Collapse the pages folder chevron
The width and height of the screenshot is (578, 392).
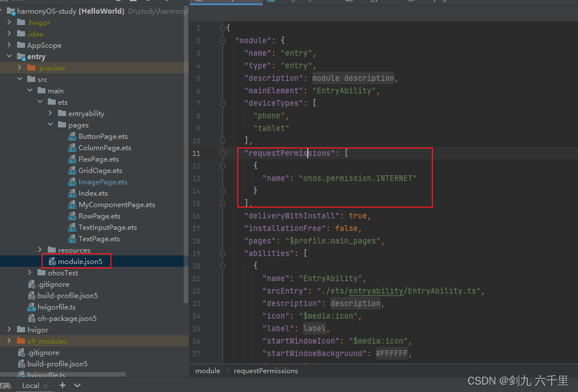click(x=51, y=125)
